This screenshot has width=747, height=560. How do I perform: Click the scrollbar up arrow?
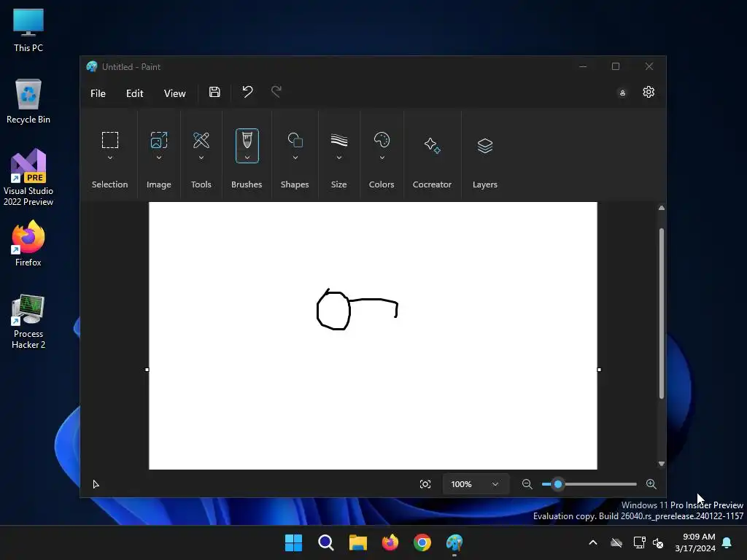tap(661, 208)
